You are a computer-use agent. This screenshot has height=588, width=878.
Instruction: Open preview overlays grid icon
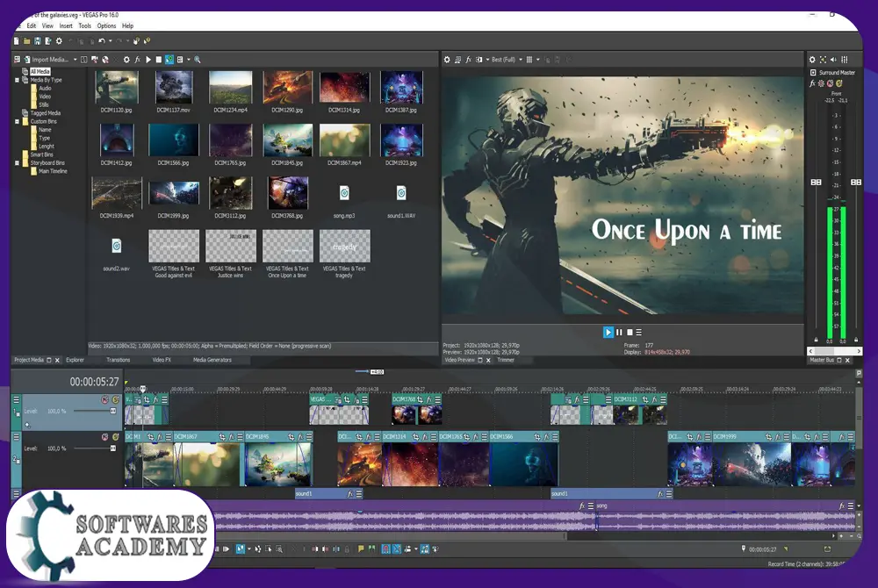(529, 60)
